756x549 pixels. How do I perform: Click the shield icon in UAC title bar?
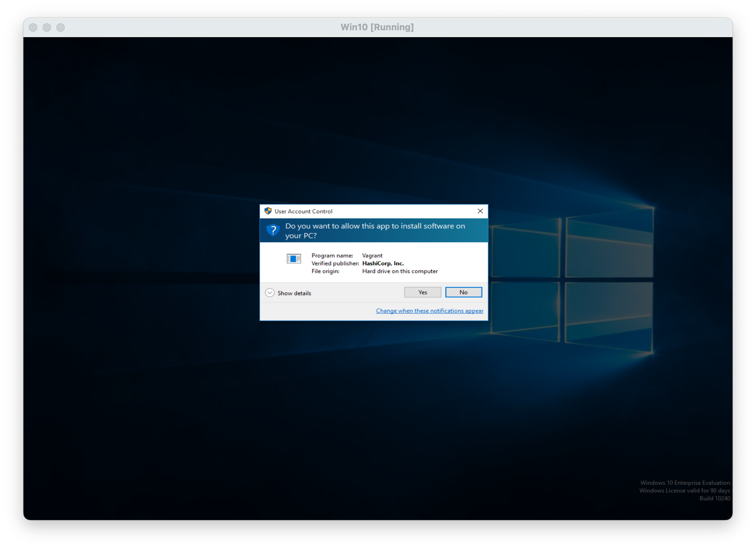coord(268,211)
